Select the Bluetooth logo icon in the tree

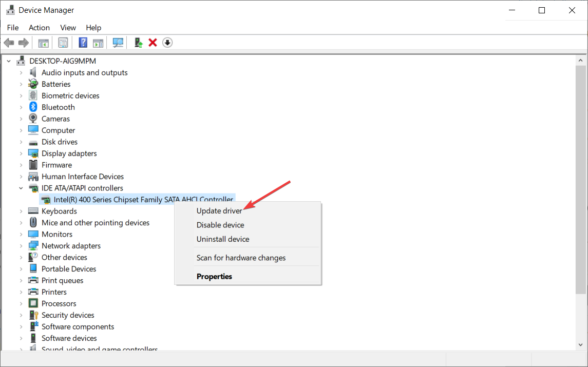coord(33,107)
